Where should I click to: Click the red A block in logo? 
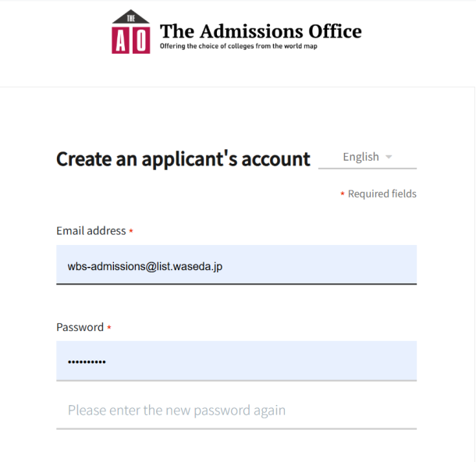(x=120, y=41)
